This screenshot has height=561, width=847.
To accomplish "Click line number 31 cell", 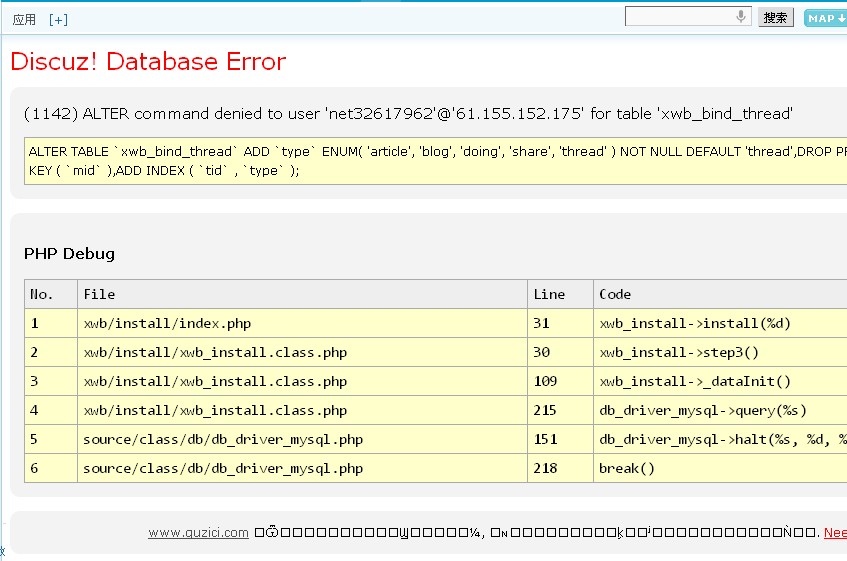I will pyautogui.click(x=560, y=323).
